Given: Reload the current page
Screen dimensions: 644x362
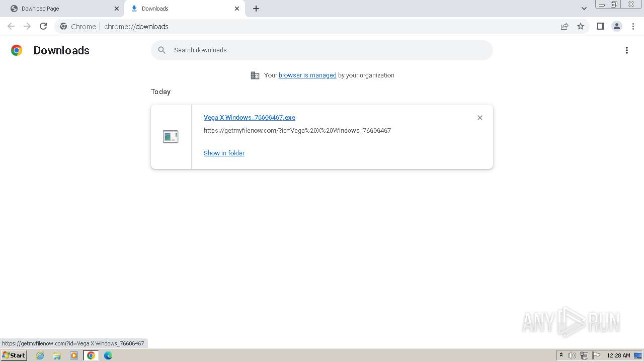Looking at the screenshot, I should click(x=43, y=26).
